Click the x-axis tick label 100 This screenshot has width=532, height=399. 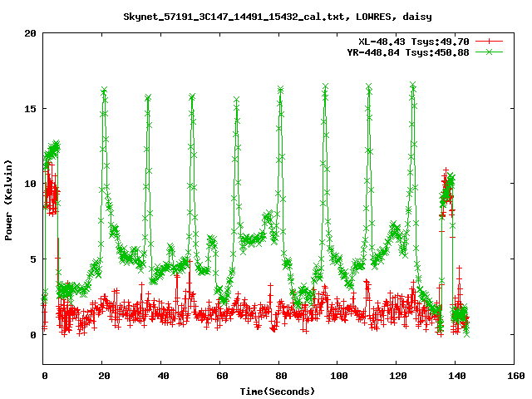pos(339,376)
